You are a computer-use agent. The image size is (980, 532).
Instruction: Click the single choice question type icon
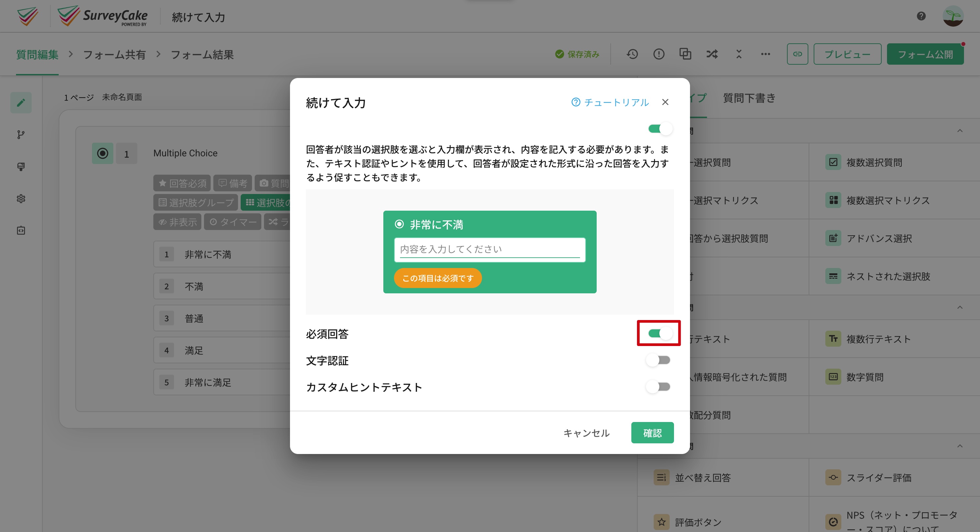tap(102, 153)
